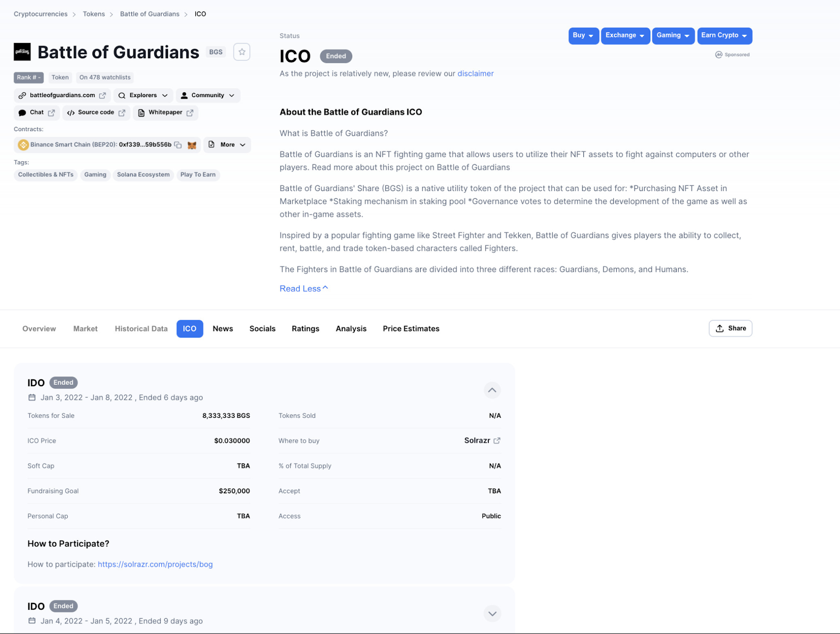840x634 pixels.
Task: Switch to the Market tab
Action: (86, 329)
